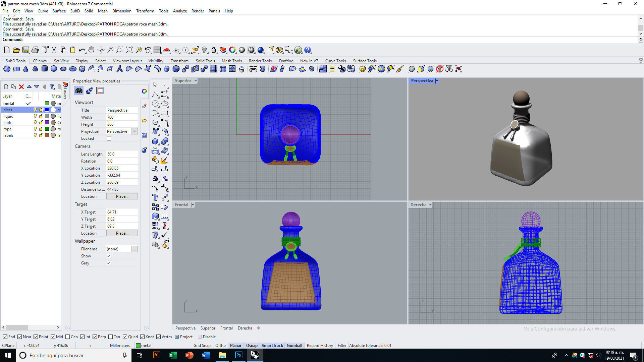Create SubD cylinder primitive icon
The width and height of the screenshot is (644, 362).
pyautogui.click(x=44, y=69)
